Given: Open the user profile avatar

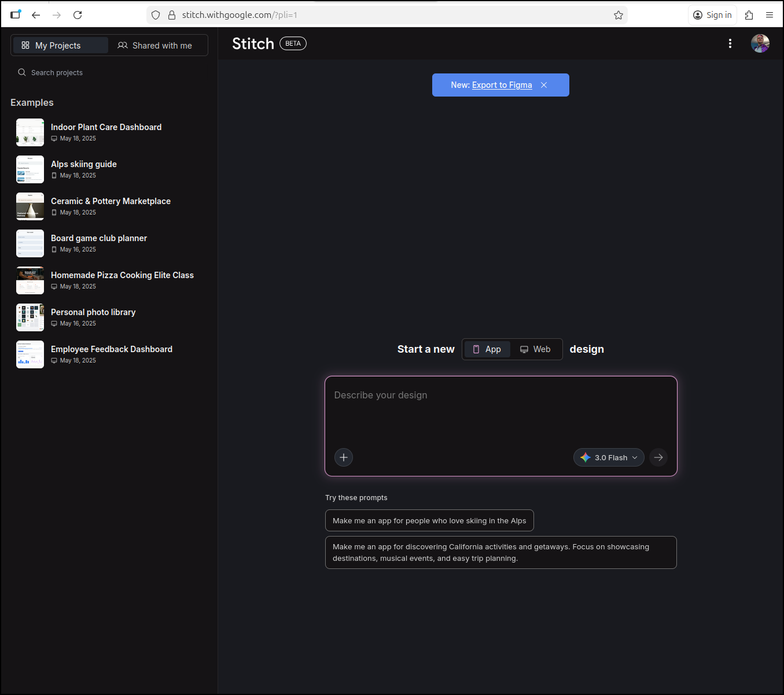Looking at the screenshot, I should click(760, 43).
